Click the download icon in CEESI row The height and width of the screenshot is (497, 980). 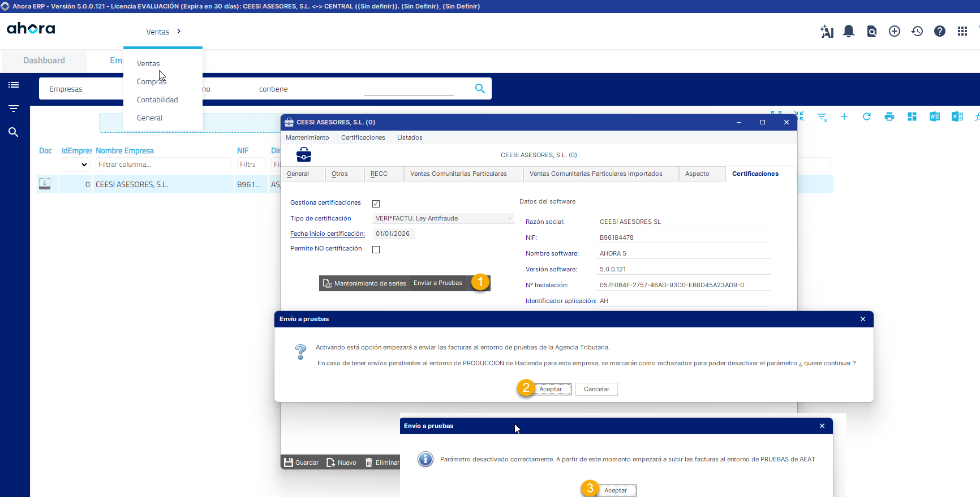[x=45, y=184]
